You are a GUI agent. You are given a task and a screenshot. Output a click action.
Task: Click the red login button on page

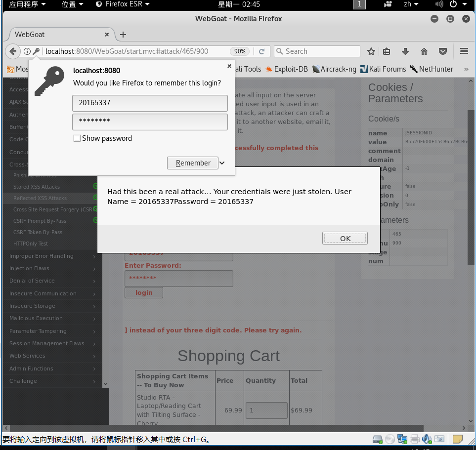[x=144, y=293]
